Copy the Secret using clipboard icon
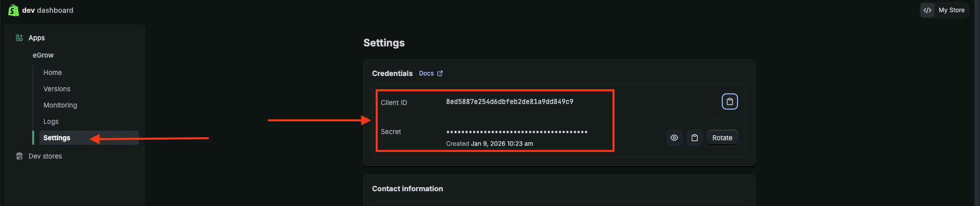This screenshot has width=980, height=206. tap(694, 138)
